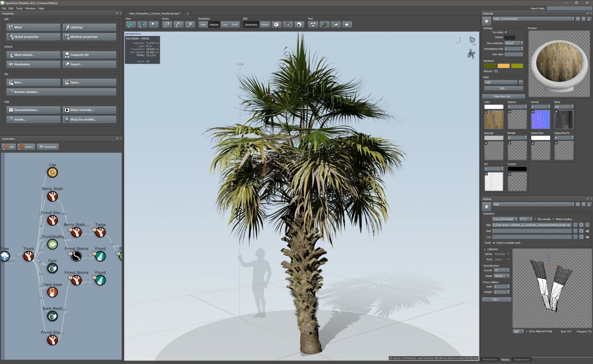The image size is (593, 364).
Task: Click the white Color swatch in Materials
Action: click(494, 107)
